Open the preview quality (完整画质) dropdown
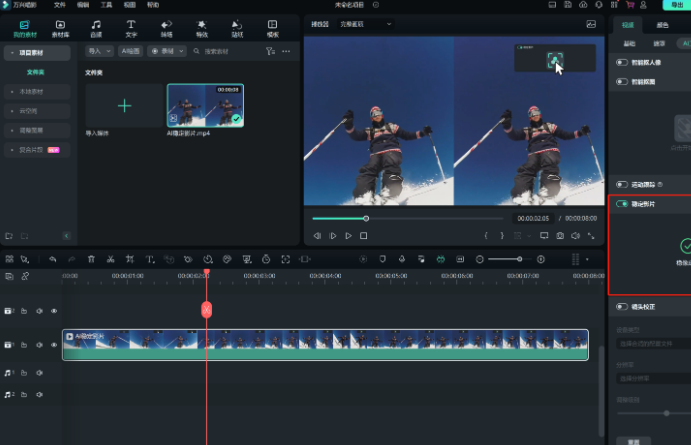The height and width of the screenshot is (445, 691). pyautogui.click(x=366, y=23)
